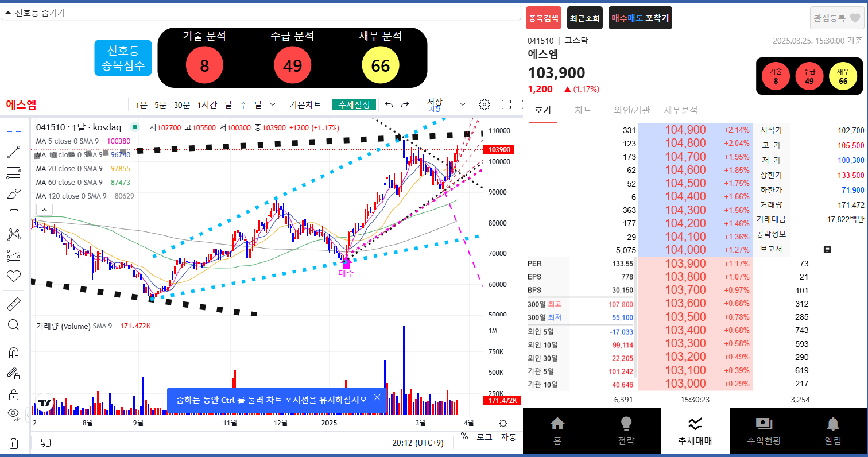Open the 보고서 report document icon
The width and height of the screenshot is (868, 457).
click(827, 250)
